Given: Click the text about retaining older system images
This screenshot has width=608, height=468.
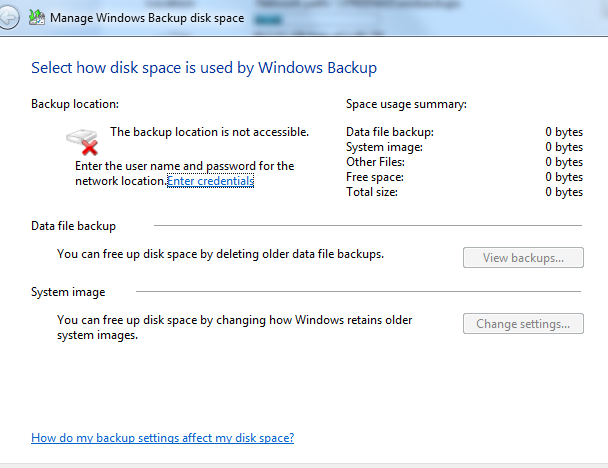Looking at the screenshot, I should [x=234, y=328].
